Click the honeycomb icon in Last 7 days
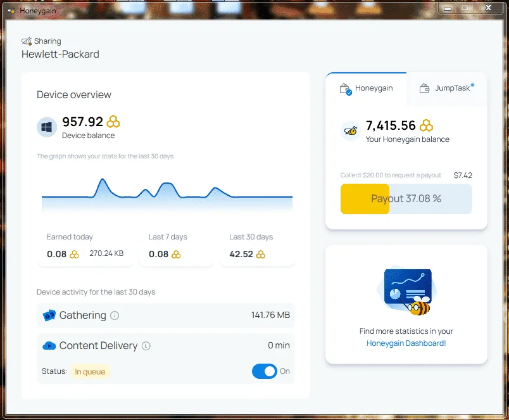 tap(176, 254)
